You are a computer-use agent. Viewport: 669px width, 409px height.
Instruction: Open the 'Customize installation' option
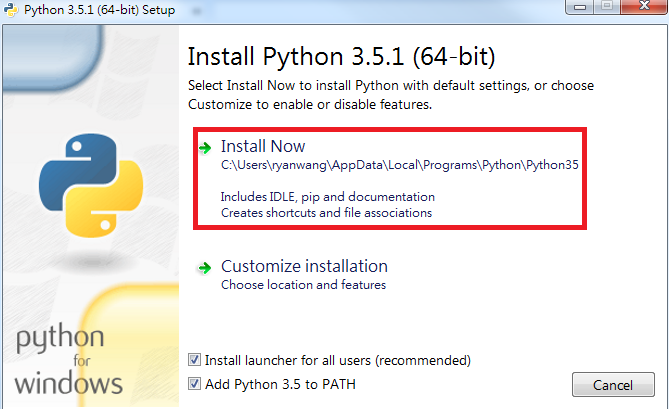pos(304,267)
